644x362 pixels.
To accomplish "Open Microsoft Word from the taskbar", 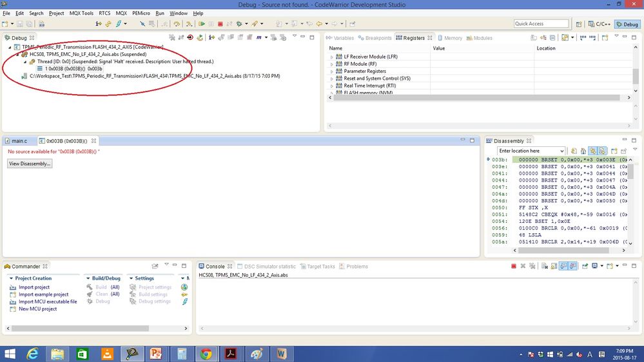I will click(x=281, y=354).
